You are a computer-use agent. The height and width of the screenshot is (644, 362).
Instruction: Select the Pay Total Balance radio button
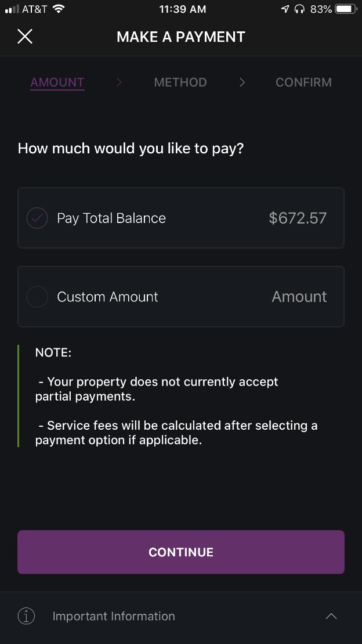click(x=37, y=218)
